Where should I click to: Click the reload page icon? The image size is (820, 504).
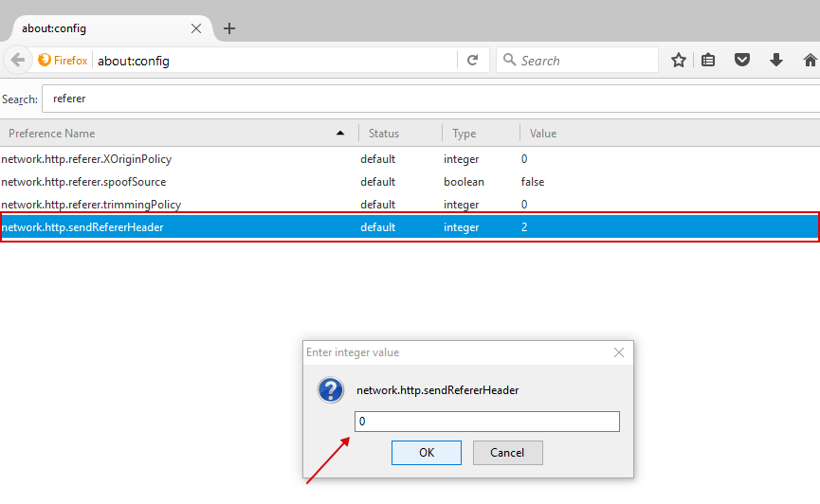coord(472,61)
